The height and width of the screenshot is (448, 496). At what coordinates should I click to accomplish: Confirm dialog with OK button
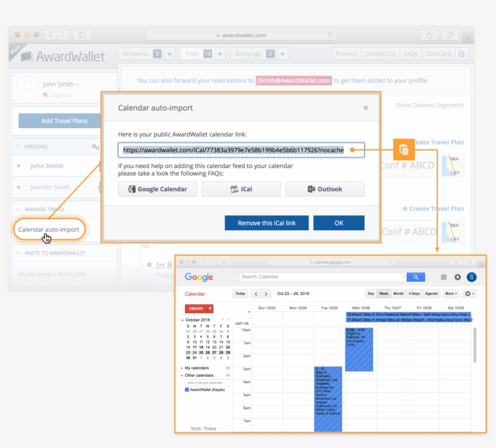339,223
